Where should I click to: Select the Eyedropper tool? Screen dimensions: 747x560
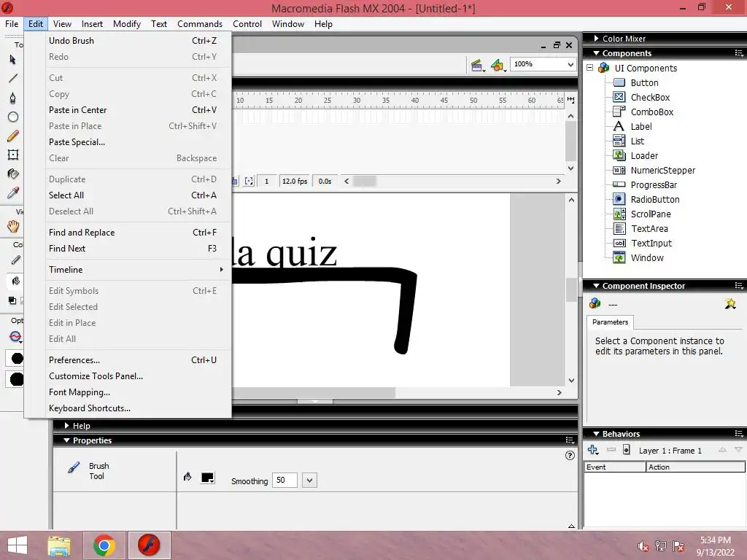click(13, 192)
